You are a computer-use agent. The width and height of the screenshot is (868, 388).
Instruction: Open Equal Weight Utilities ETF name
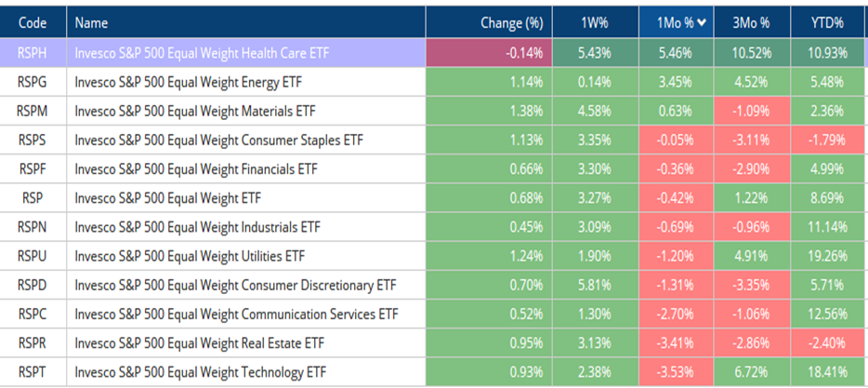pos(190,255)
